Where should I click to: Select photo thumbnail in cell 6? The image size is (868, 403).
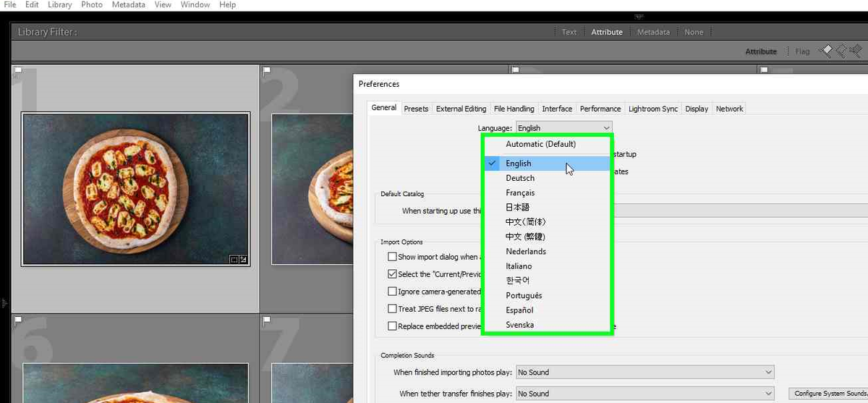(x=135, y=383)
